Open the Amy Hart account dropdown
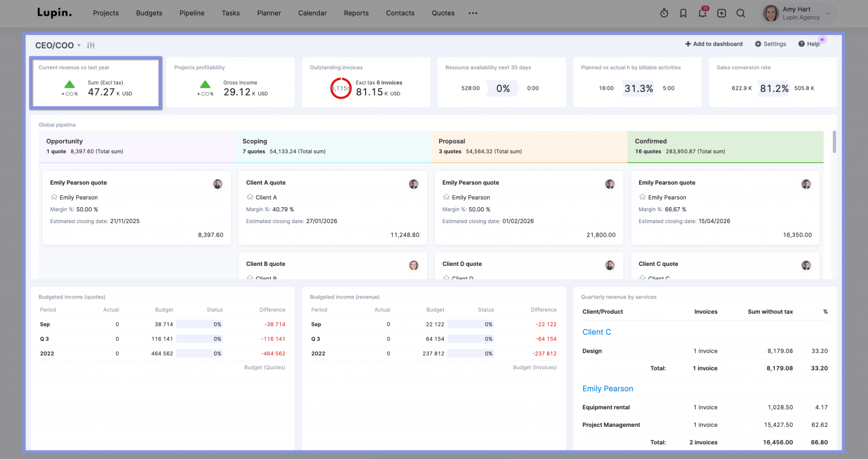 coord(796,12)
